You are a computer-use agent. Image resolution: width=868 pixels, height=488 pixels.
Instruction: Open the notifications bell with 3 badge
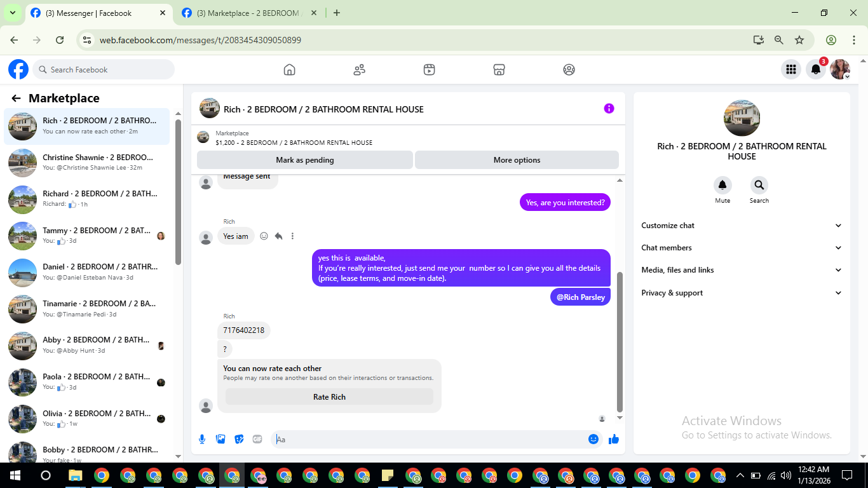pyautogui.click(x=816, y=70)
